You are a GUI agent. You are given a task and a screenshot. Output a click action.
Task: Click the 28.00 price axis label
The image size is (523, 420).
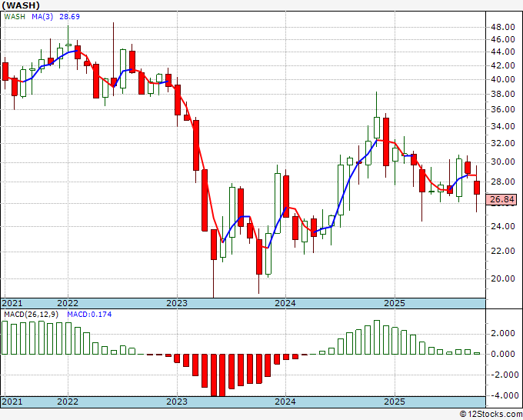point(503,182)
